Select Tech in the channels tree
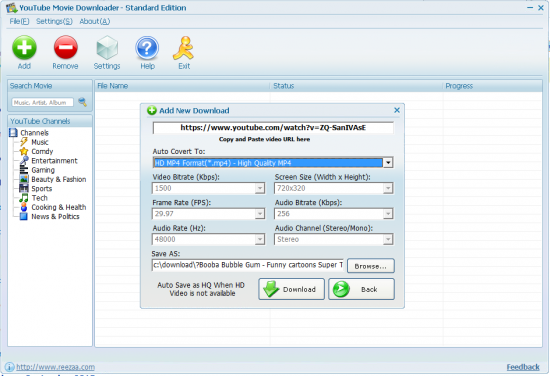Image resolution: width=550 pixels, height=376 pixels. pos(39,198)
